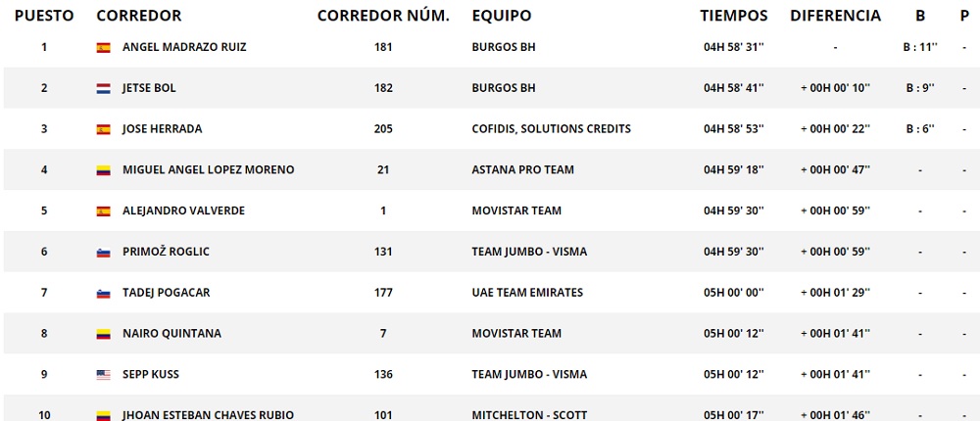This screenshot has height=421, width=980.
Task: Click the CORREDOR NÚM. column header
Action: coord(383,16)
